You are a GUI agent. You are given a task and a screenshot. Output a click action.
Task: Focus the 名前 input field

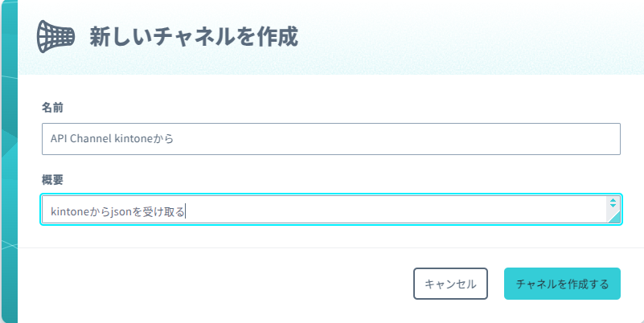tap(331, 139)
